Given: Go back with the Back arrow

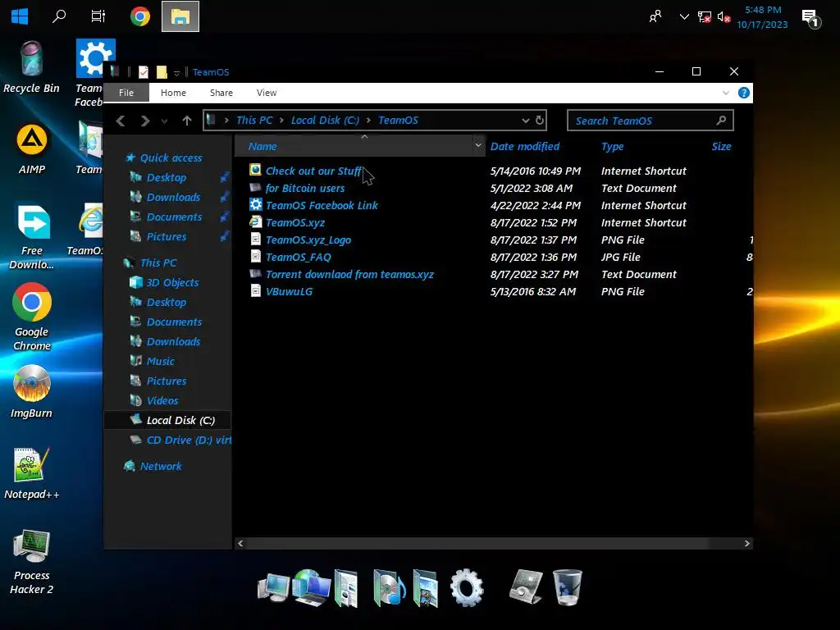Looking at the screenshot, I should 121,121.
